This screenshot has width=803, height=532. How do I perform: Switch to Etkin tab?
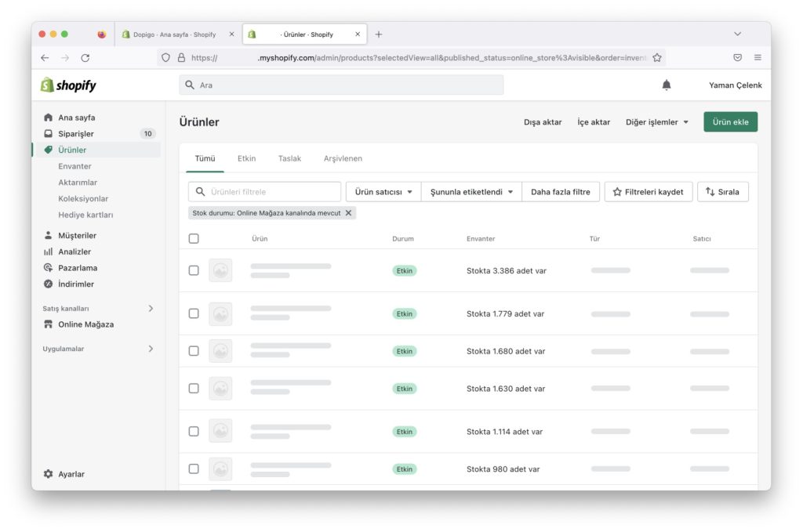click(246, 158)
